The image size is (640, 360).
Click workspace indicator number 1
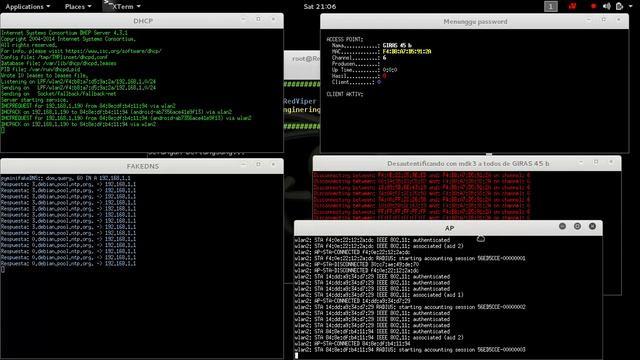coord(551,7)
